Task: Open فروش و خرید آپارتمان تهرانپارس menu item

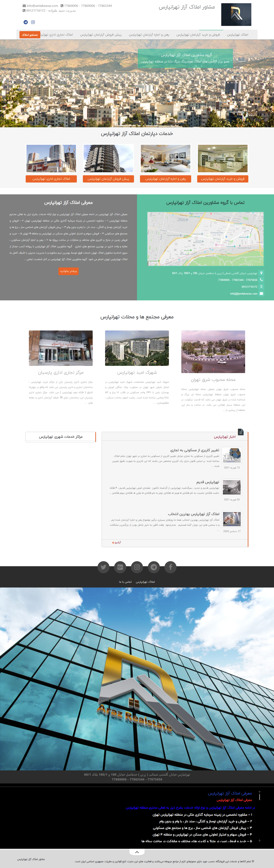Action: tap(198, 34)
